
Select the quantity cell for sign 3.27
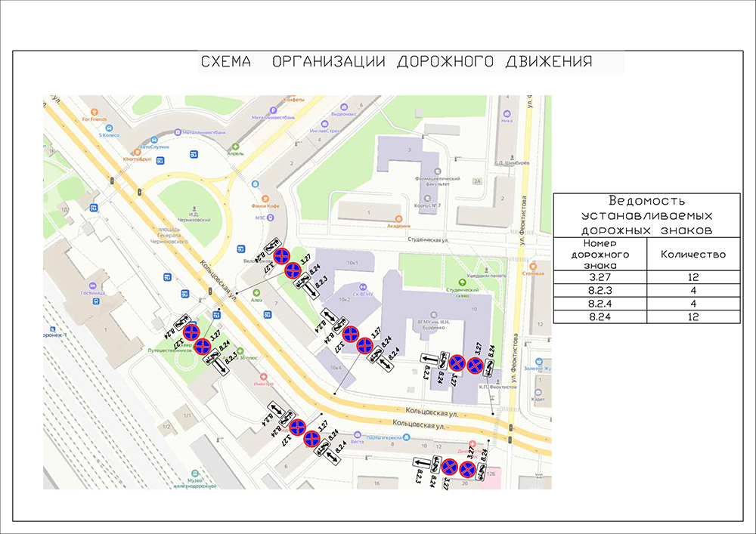tap(692, 277)
